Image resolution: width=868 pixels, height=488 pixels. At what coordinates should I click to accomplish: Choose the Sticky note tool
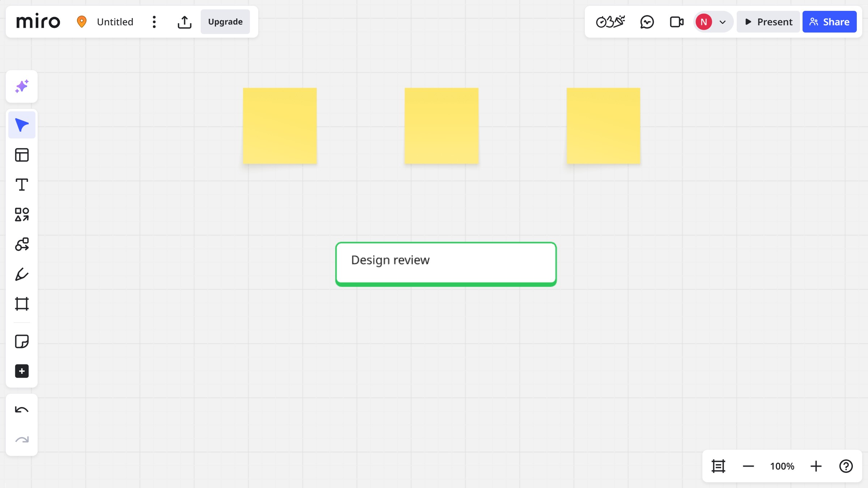22,341
